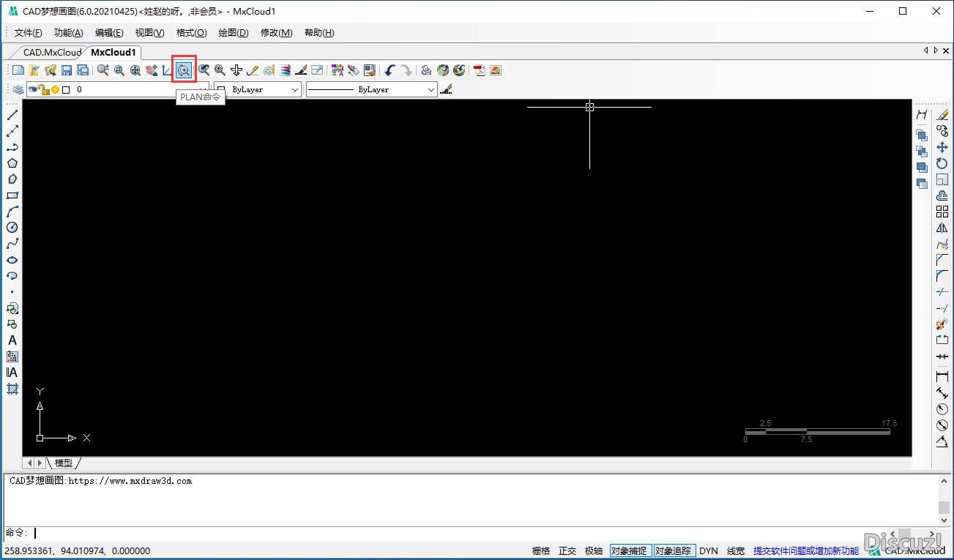Open the layer manager icon
Image resolution: width=954 pixels, height=560 pixels.
(18, 89)
